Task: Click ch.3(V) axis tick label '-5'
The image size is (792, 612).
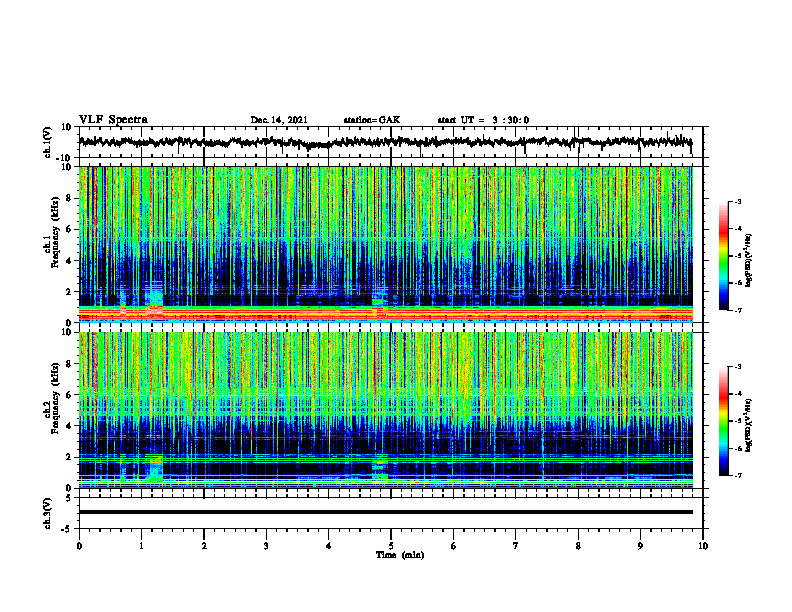Action: [67, 529]
